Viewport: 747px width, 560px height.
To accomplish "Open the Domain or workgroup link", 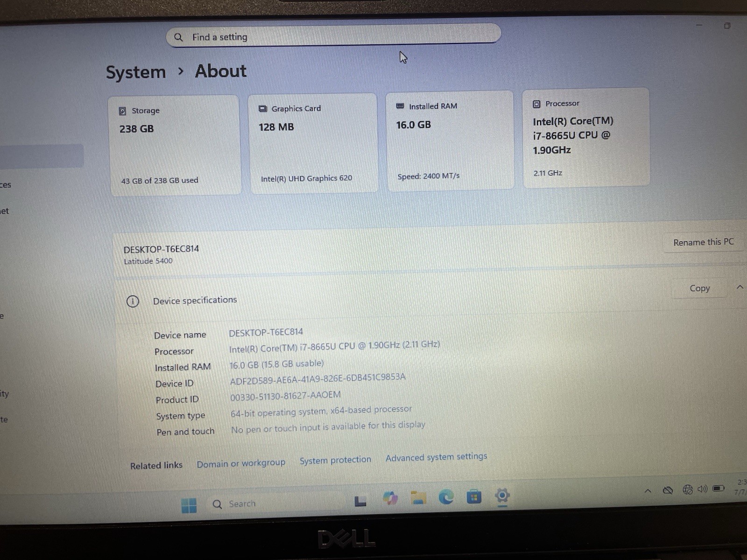I will tap(241, 463).
